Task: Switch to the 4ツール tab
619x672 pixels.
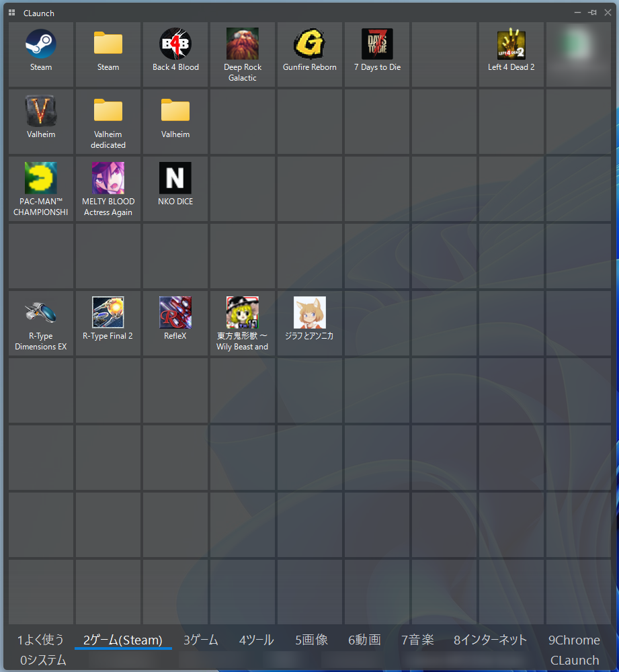Action: point(256,640)
